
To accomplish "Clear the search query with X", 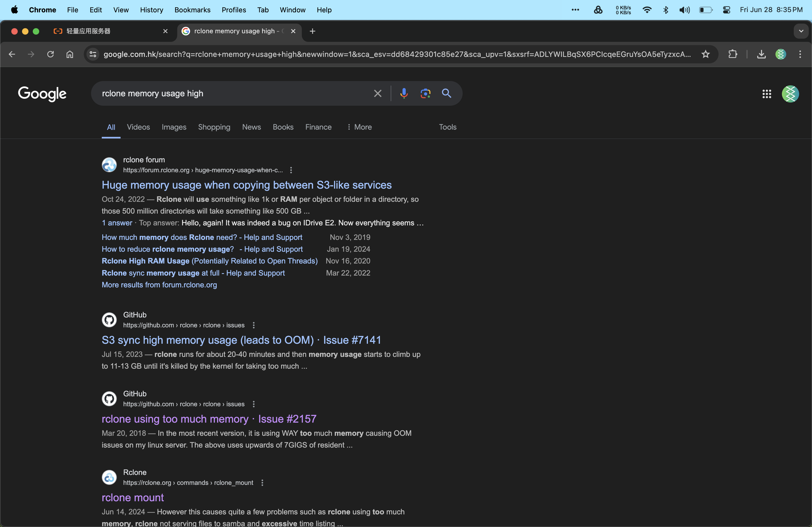I will (x=378, y=93).
